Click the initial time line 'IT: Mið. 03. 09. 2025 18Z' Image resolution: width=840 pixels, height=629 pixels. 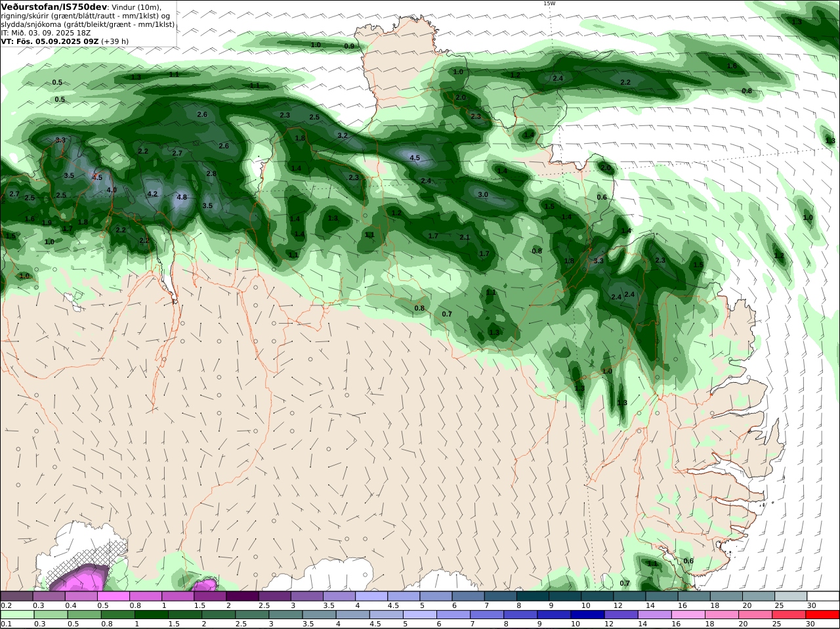pos(46,33)
